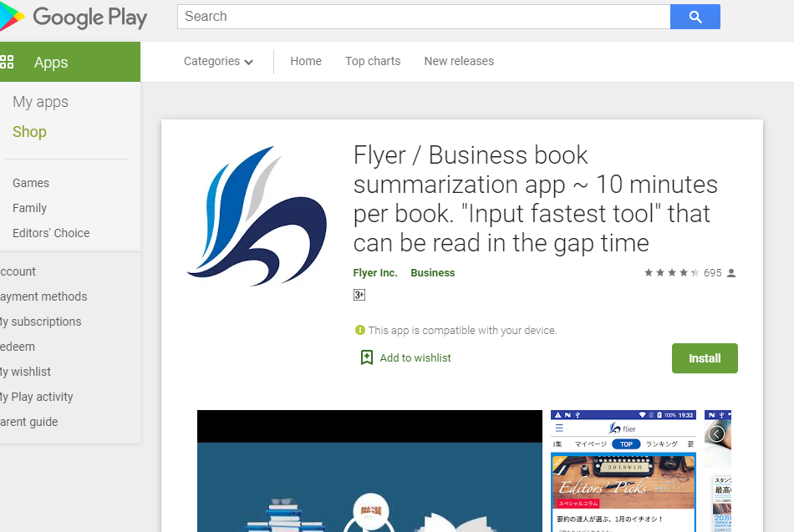The width and height of the screenshot is (794, 532).
Task: Click the previous screenshot arrow icon
Action: (x=716, y=434)
